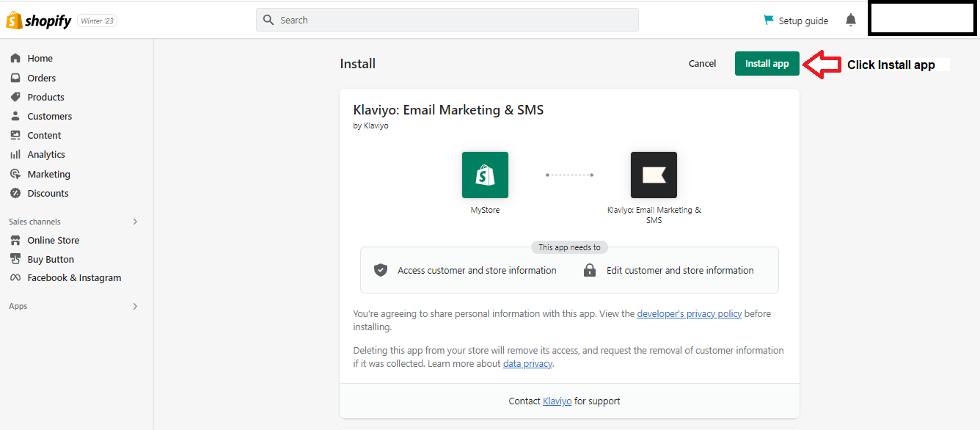
Task: Click the Shopify logo in header
Action: click(x=40, y=21)
